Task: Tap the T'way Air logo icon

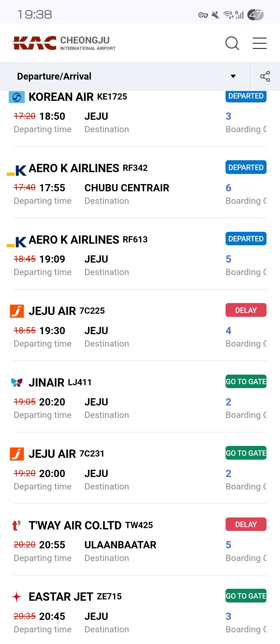Action: [17, 525]
